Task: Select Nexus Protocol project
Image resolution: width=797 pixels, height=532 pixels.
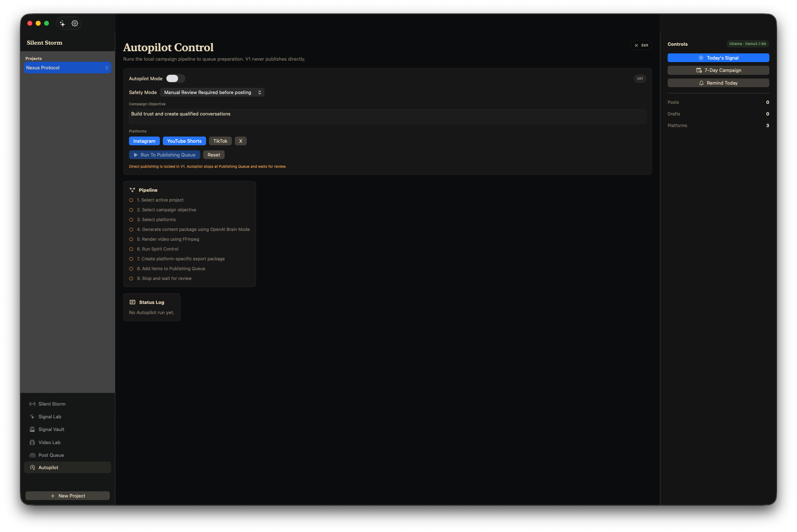Action: click(68, 68)
